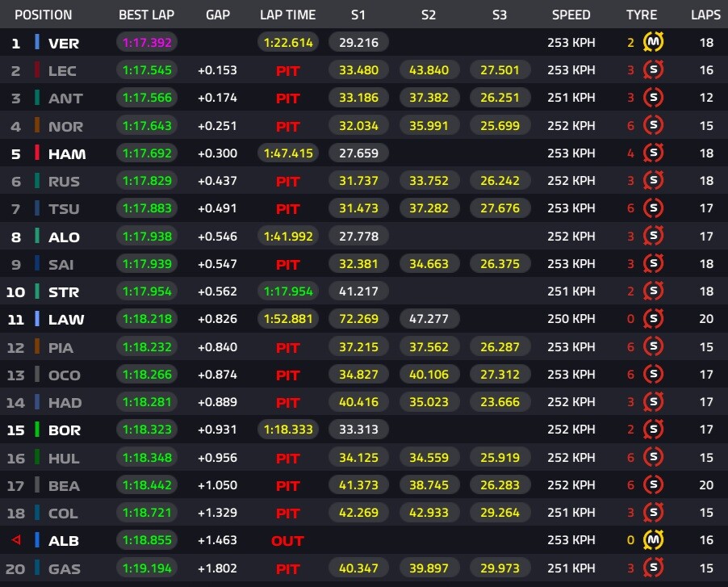Click VER's yellow medium tyre icon

coord(653,42)
